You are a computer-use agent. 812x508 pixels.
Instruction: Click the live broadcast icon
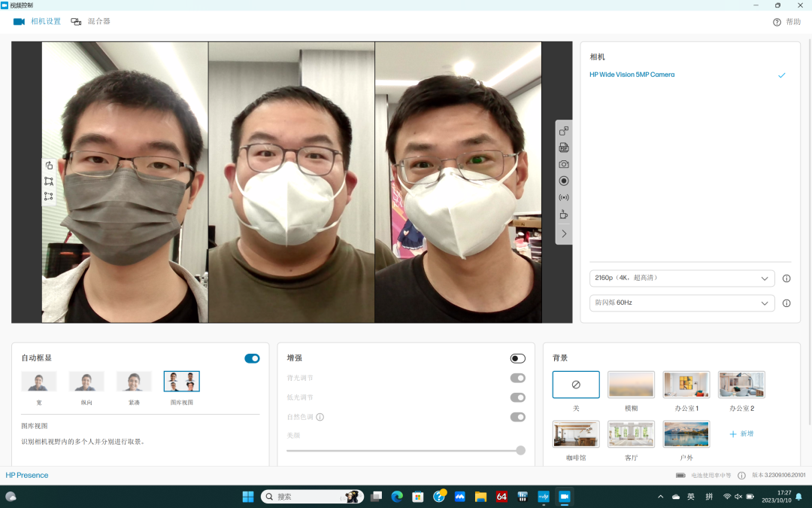564,197
